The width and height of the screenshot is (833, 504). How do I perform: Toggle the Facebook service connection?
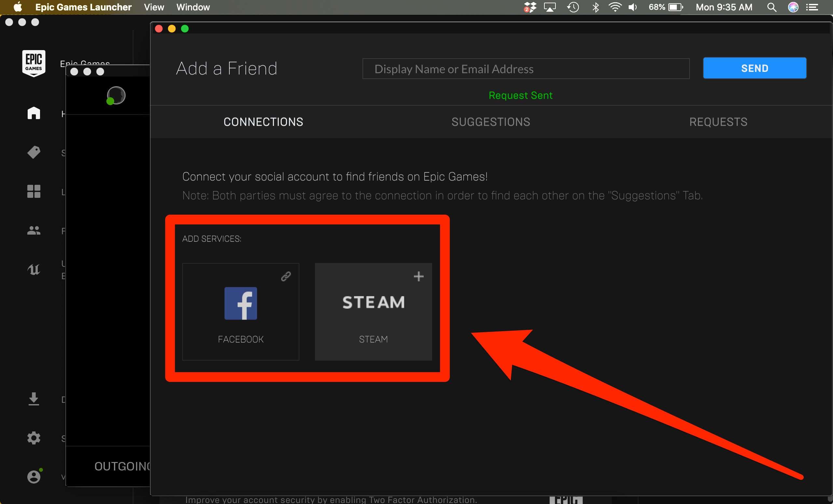(286, 276)
